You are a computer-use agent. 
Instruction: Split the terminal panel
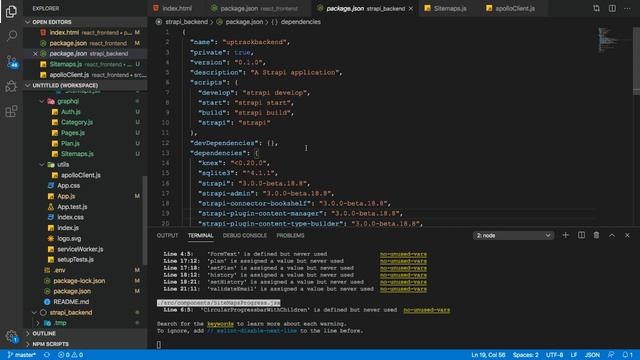(581, 235)
